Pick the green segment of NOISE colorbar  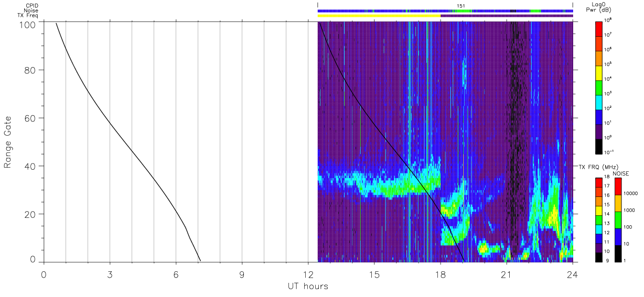[x=618, y=220]
